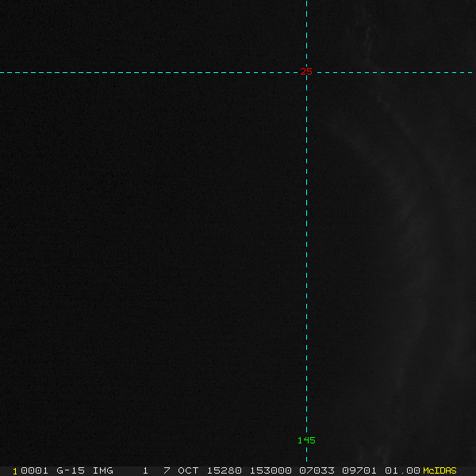Click the green longitude label 145
476x476 pixels.
coord(306,440)
